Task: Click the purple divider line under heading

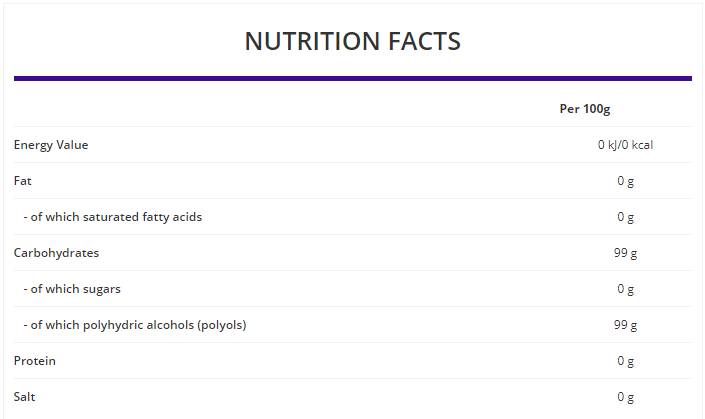Action: tap(352, 78)
